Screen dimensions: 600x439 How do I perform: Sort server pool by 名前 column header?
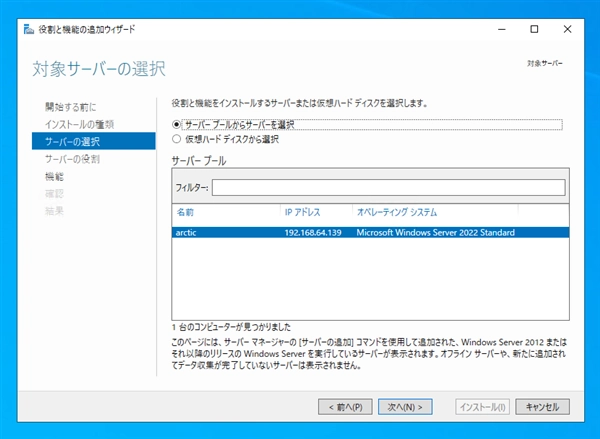click(x=185, y=212)
